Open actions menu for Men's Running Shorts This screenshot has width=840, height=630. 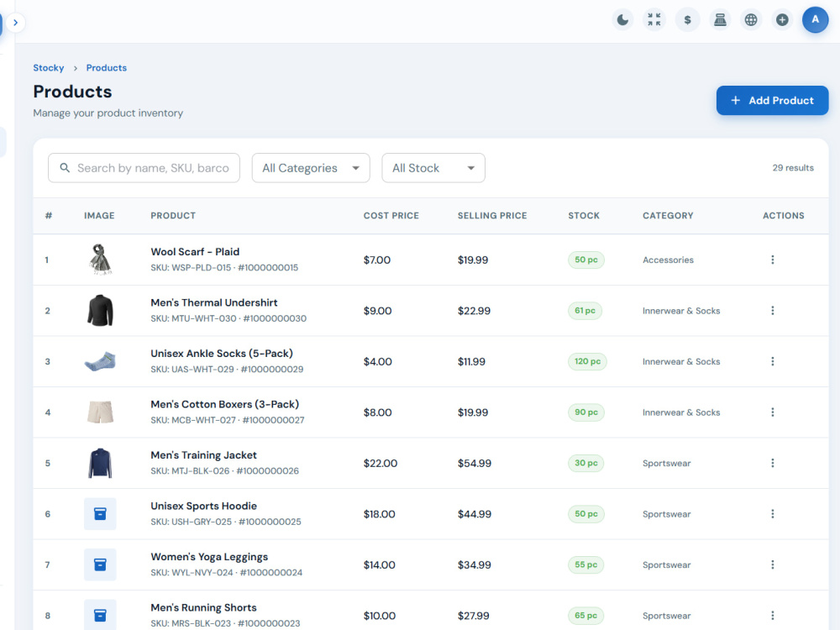click(773, 616)
